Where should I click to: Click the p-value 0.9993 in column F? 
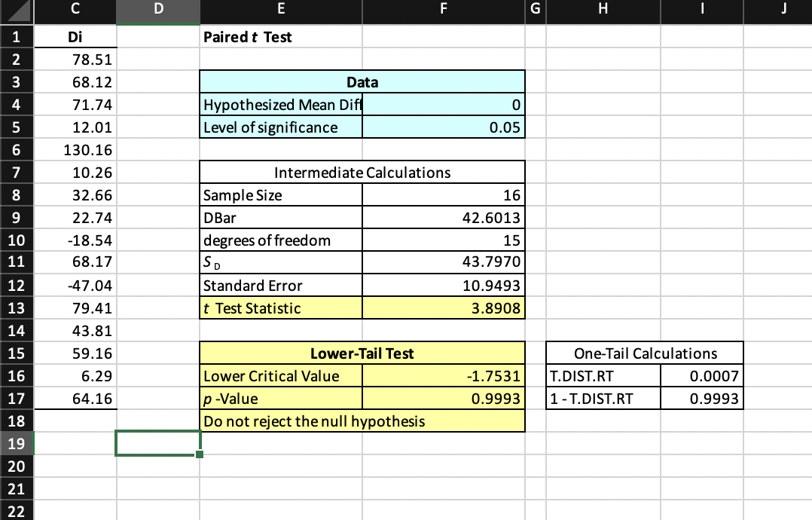pyautogui.click(x=443, y=398)
